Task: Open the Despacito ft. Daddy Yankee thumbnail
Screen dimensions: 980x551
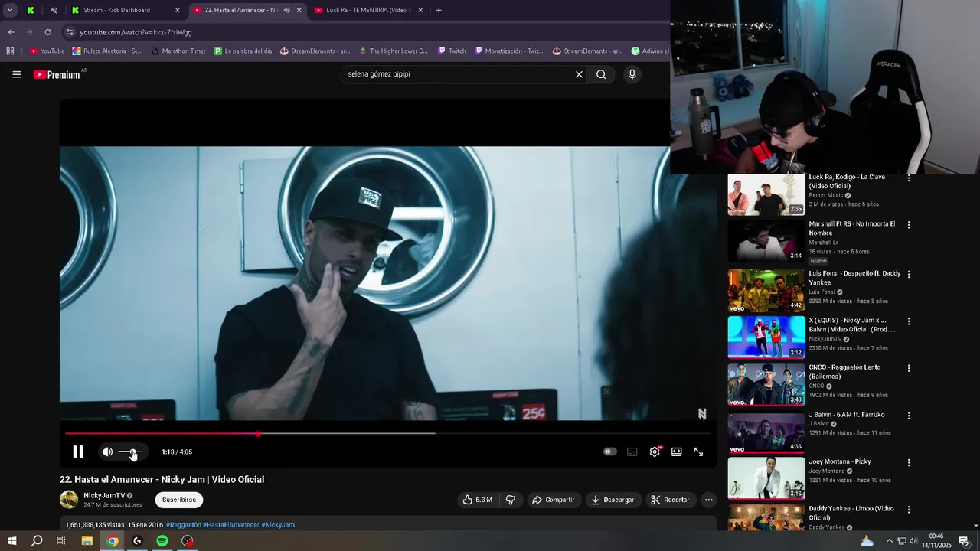Action: 766,290
